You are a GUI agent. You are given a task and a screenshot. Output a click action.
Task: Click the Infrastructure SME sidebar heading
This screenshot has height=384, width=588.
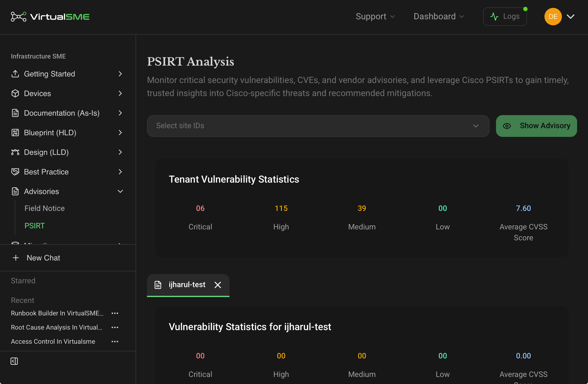[x=38, y=56]
